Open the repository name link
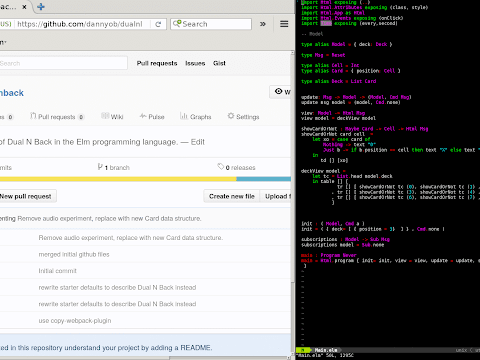This screenshot has width=480, height=360. (x=12, y=93)
